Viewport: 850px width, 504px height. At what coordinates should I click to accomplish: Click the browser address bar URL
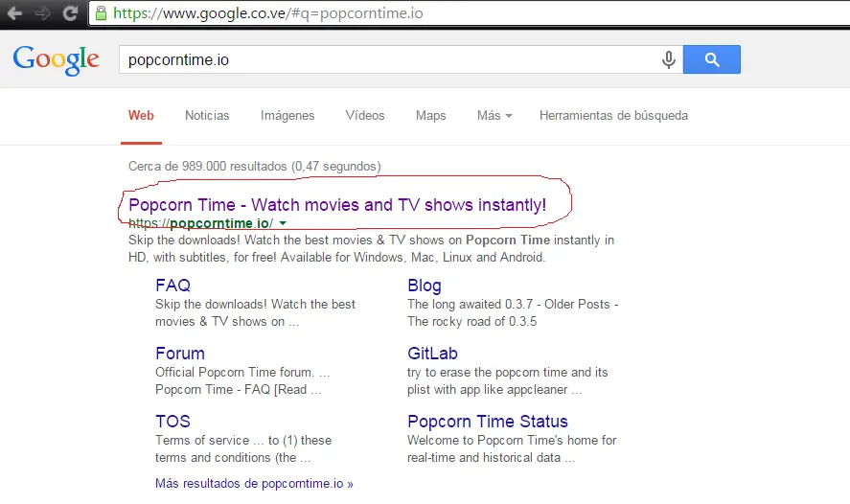267,13
